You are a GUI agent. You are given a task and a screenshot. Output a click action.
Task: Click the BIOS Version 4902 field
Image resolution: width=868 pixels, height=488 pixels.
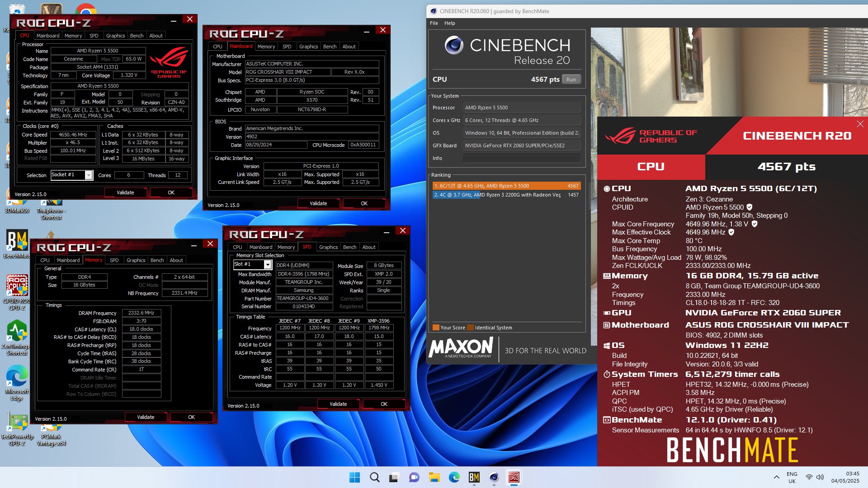click(312, 136)
